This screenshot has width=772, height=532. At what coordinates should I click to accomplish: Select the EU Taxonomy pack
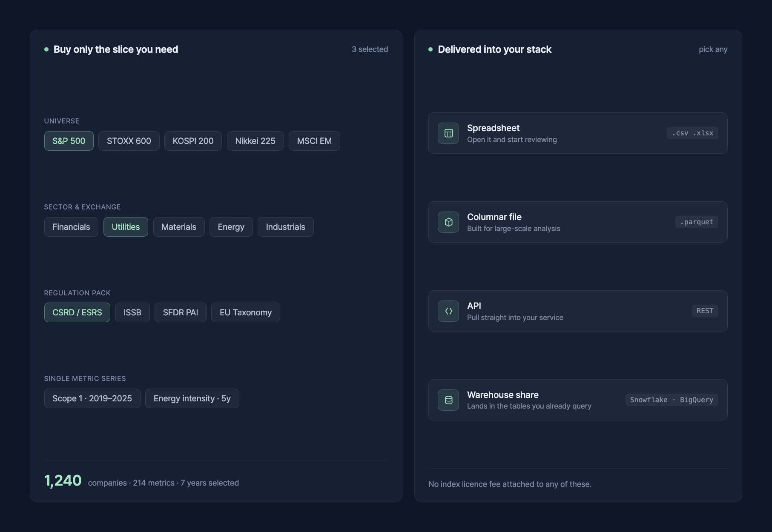pos(246,312)
